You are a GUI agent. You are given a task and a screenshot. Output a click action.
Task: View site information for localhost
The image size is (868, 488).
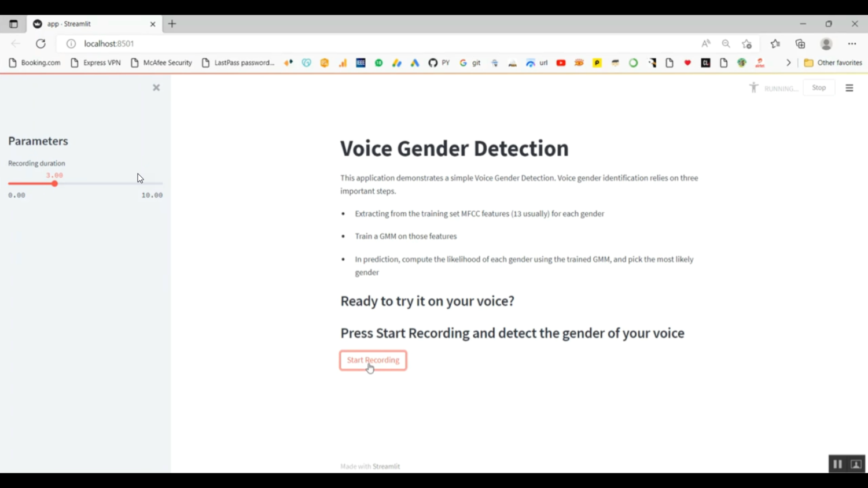pyautogui.click(x=71, y=43)
